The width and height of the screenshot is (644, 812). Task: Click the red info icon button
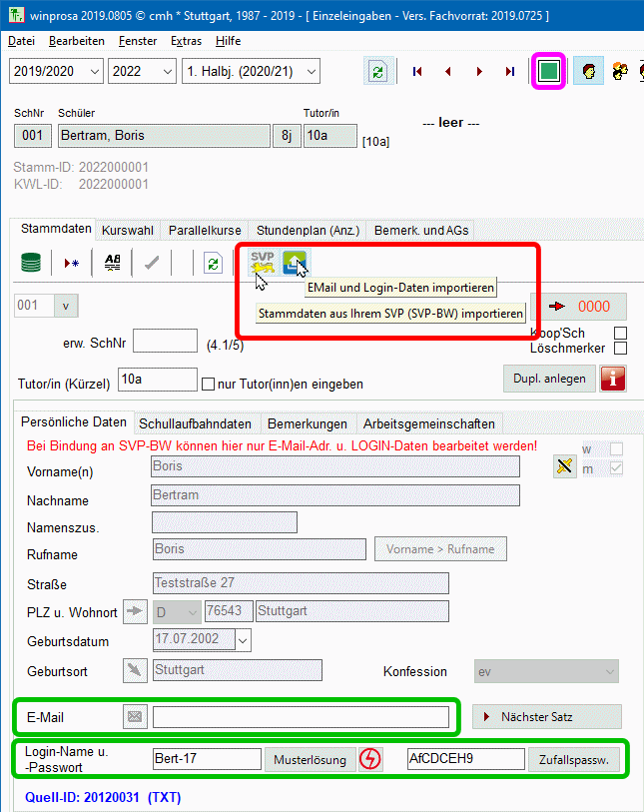pyautogui.click(x=612, y=379)
